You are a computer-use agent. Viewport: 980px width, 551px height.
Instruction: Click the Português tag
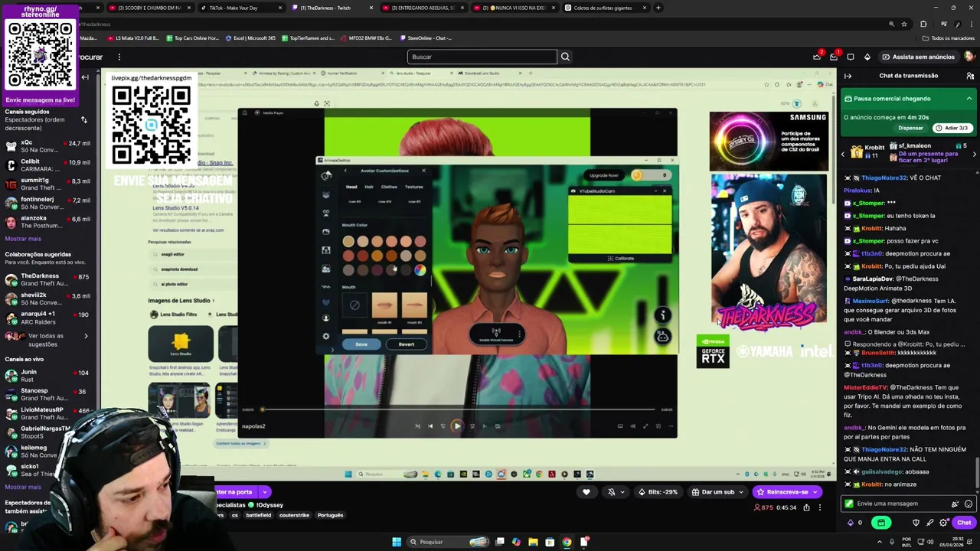(330, 515)
